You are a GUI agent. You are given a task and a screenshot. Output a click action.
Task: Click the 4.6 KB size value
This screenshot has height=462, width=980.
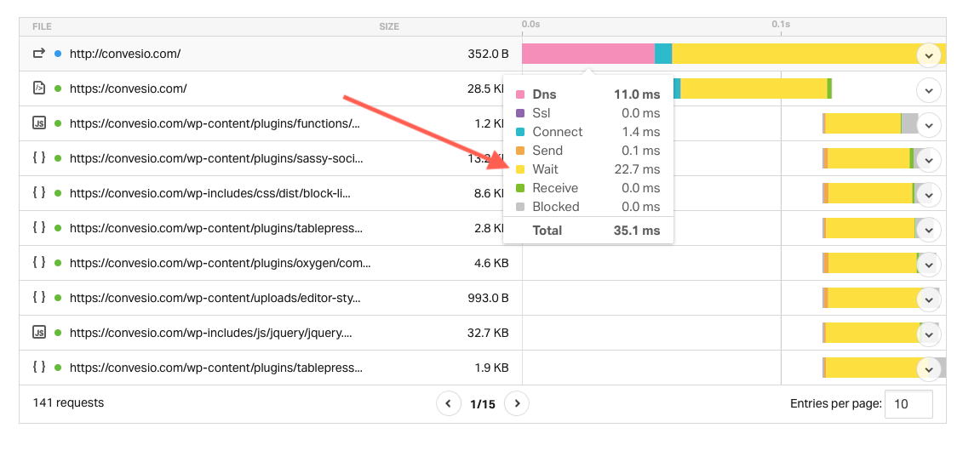pyautogui.click(x=491, y=264)
